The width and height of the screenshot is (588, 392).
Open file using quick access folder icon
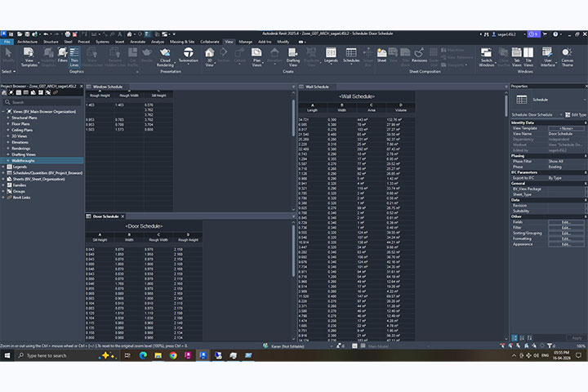19,34
